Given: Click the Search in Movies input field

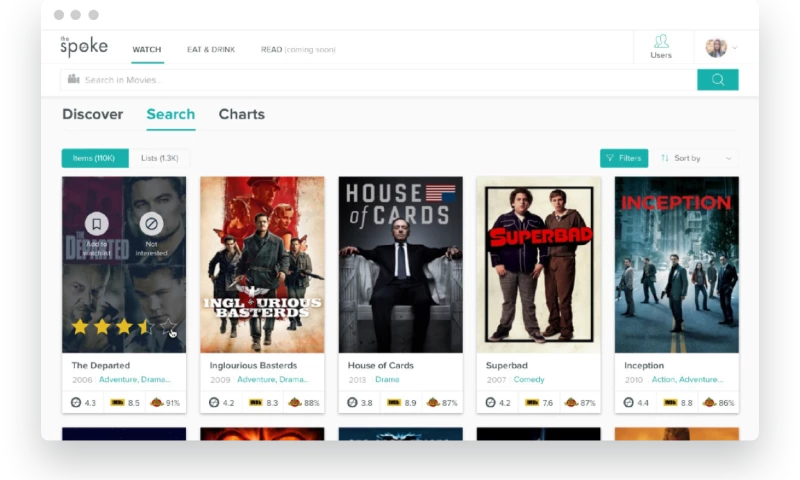Looking at the screenshot, I should (380, 80).
